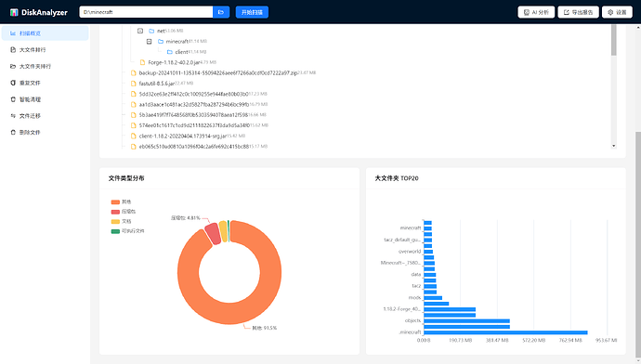This screenshot has height=364, width=641.
Task: Start scanning with the 开始扫描 button
Action: pyautogui.click(x=252, y=12)
